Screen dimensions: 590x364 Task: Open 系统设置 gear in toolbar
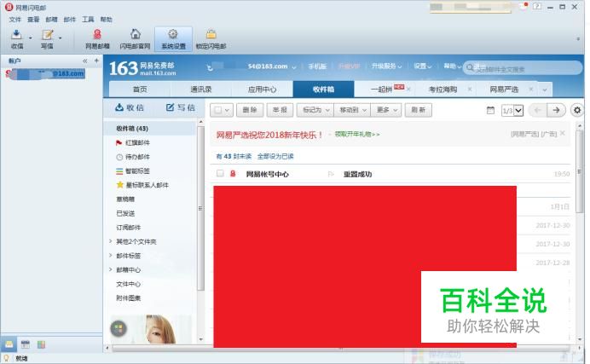[173, 39]
